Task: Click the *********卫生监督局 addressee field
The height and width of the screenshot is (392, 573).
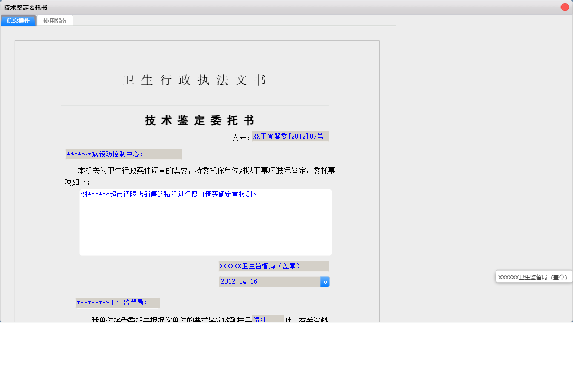Action: pos(118,302)
